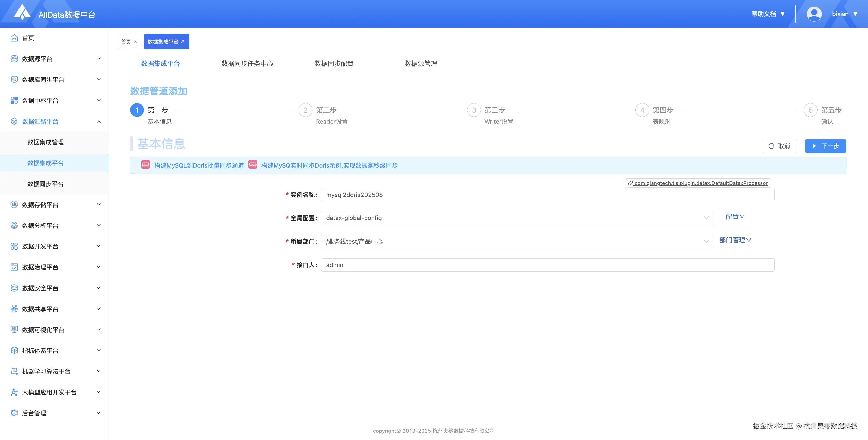The image size is (868, 440).
Task: Switch to the 数据同步任务中心 tab
Action: click(x=247, y=63)
